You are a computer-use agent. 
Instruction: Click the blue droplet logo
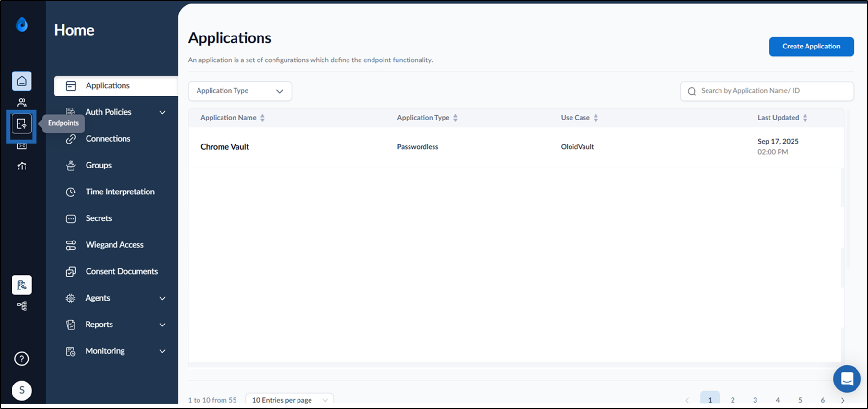(22, 24)
